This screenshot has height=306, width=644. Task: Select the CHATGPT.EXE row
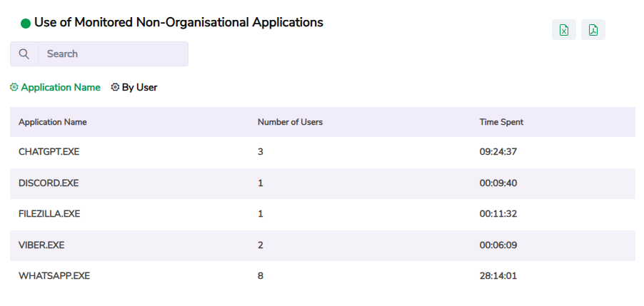point(49,153)
